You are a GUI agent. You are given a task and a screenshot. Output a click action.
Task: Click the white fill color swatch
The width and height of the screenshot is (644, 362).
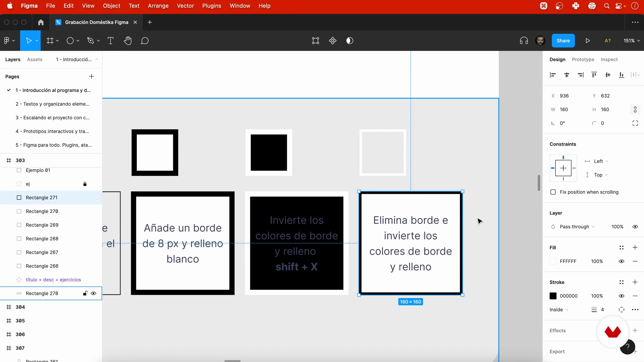[553, 261]
